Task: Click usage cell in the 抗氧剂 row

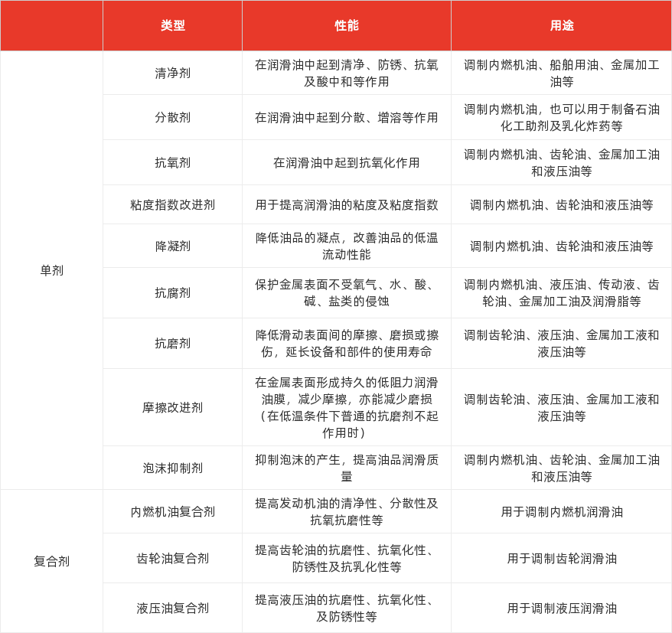Action: (562, 162)
